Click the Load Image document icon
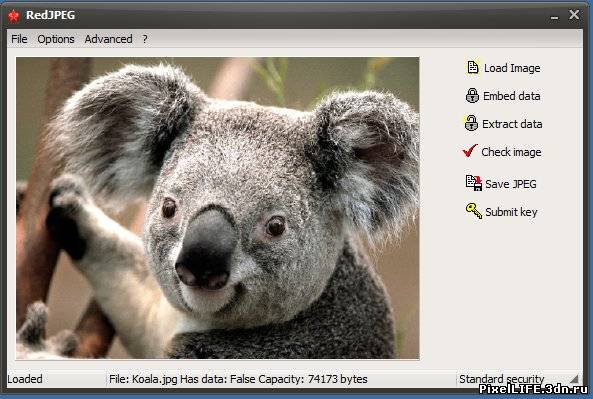Screen dimensions: 593x399 472,67
